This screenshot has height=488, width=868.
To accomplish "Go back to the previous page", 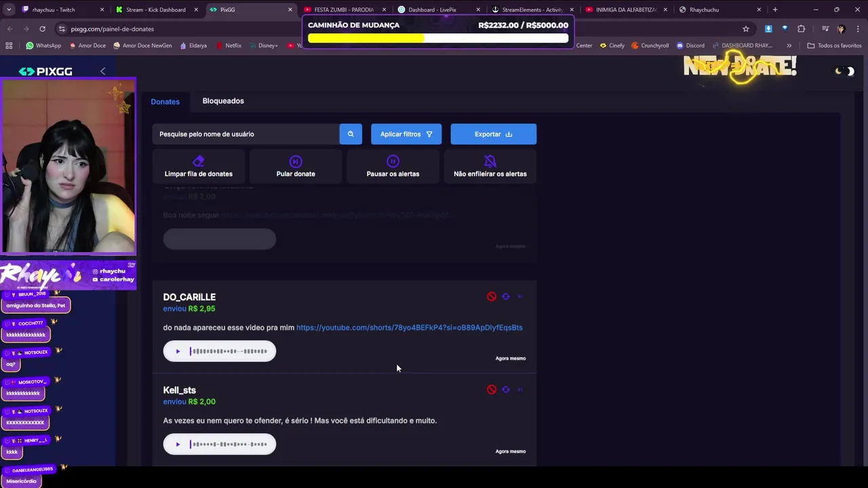I will [x=10, y=28].
